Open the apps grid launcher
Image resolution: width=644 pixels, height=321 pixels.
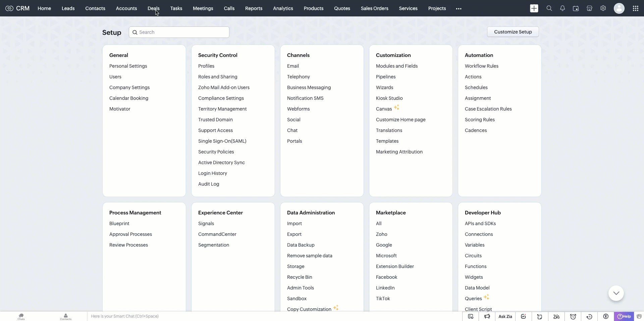[635, 8]
